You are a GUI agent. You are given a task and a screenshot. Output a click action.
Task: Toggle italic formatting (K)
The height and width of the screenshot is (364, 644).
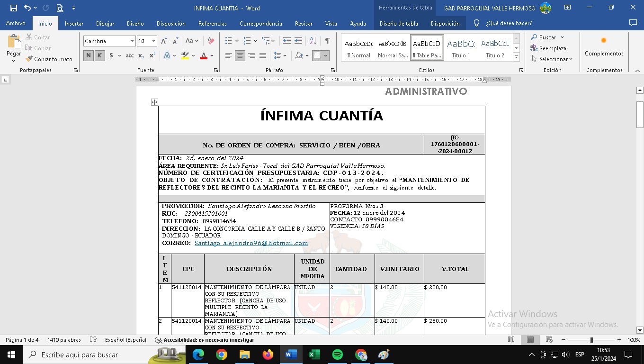click(99, 56)
